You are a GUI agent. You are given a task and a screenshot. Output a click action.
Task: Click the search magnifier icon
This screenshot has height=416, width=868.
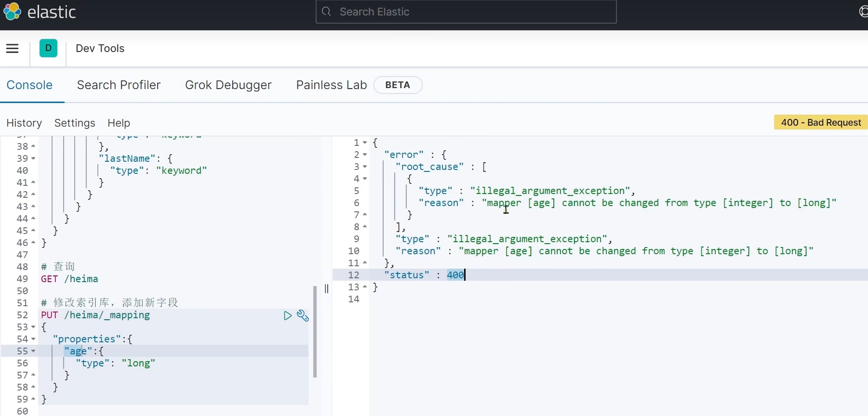coord(327,12)
